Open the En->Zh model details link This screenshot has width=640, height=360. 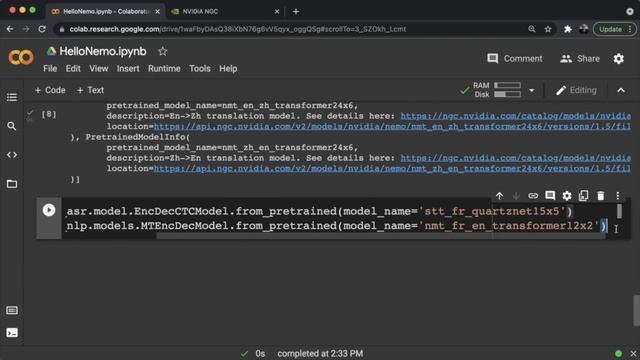tap(516, 116)
